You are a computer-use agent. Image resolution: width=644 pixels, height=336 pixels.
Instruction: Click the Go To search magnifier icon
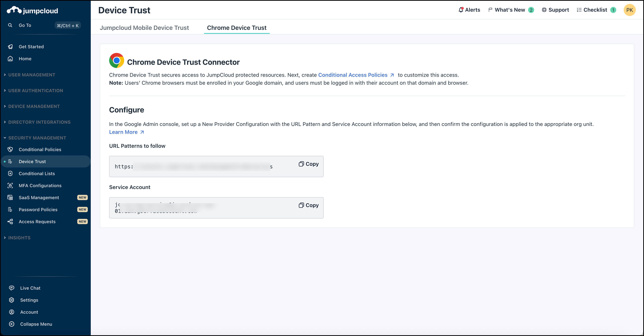[10, 25]
